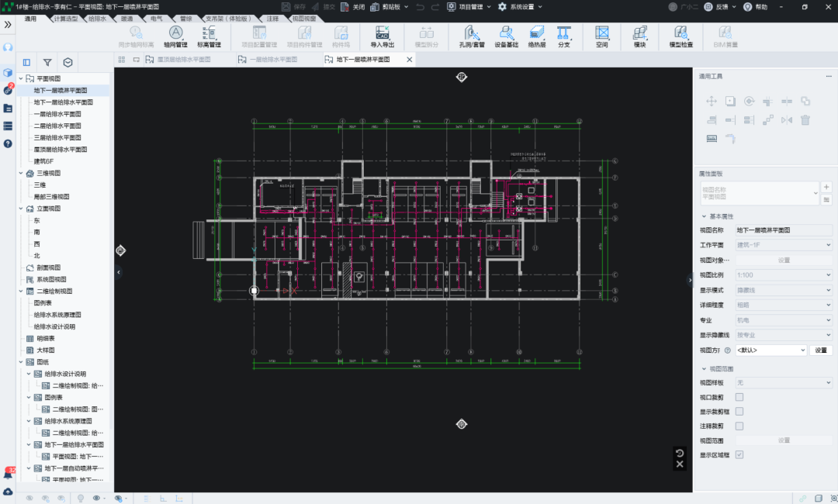
Task: Switch to 给排水 ribbon tab
Action: coord(97,18)
